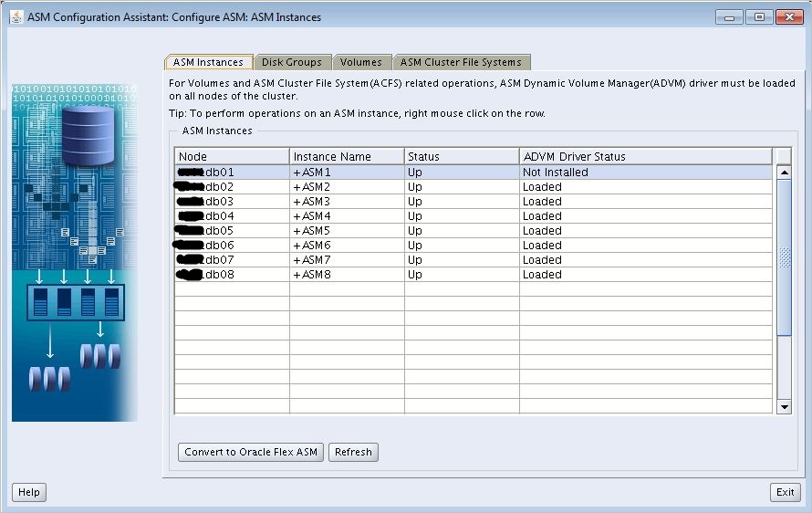Select the db08 node cell

(232, 274)
